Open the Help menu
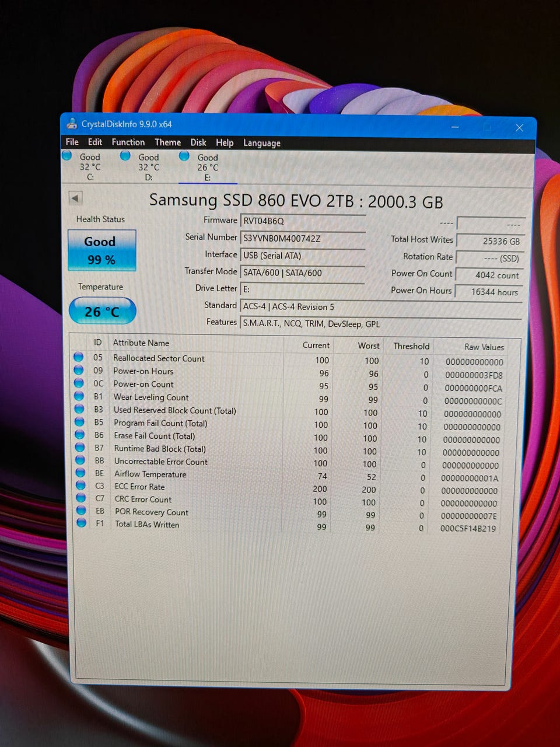 [225, 143]
